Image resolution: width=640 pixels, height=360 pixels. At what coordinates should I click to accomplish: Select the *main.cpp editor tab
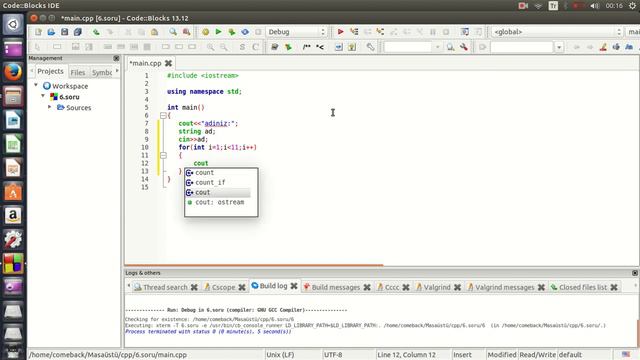tap(145, 63)
